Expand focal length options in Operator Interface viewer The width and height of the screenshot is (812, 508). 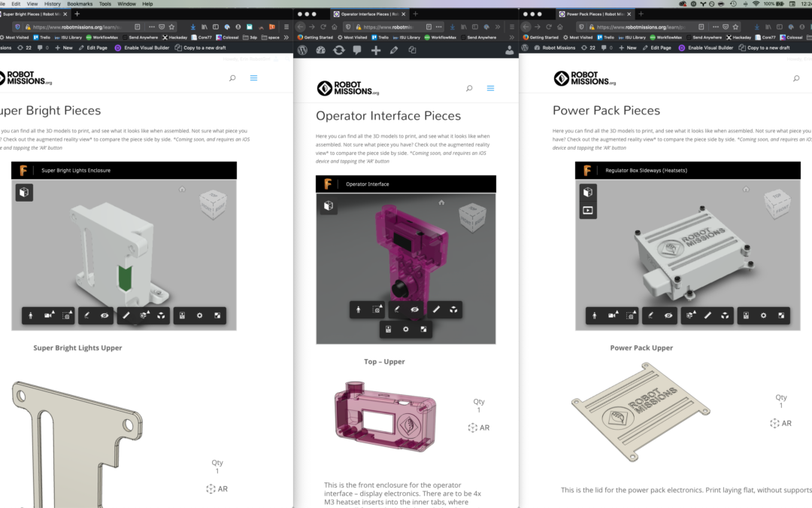click(x=381, y=307)
